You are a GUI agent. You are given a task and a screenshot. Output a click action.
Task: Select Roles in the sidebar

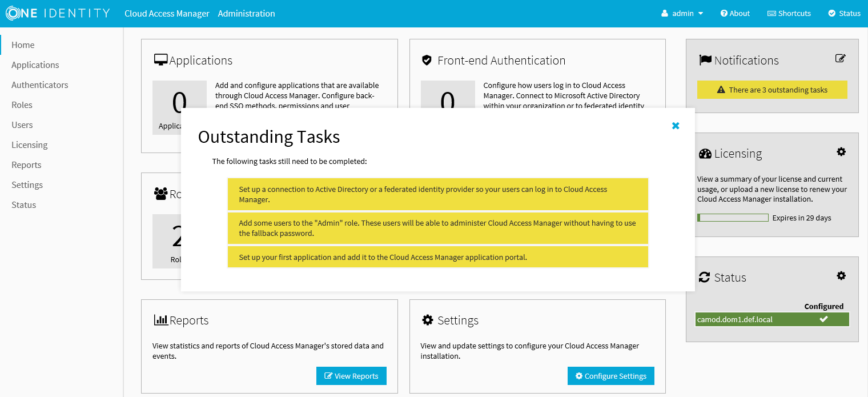[x=22, y=105]
